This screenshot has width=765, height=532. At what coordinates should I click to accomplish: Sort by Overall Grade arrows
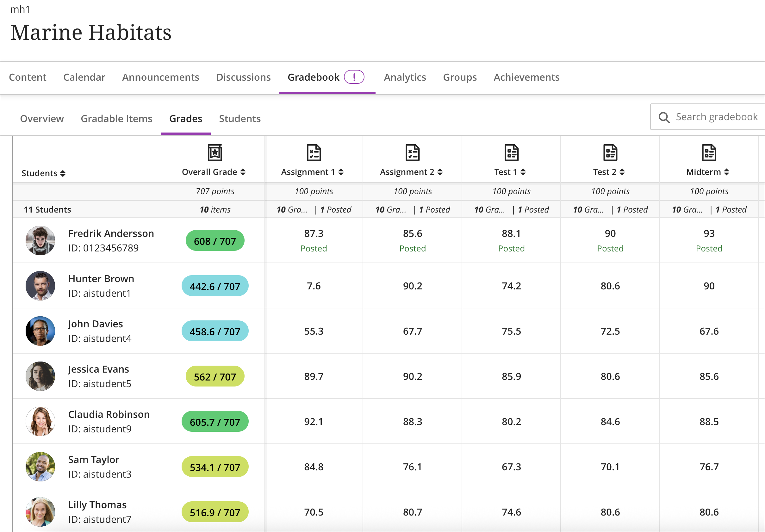[243, 172]
